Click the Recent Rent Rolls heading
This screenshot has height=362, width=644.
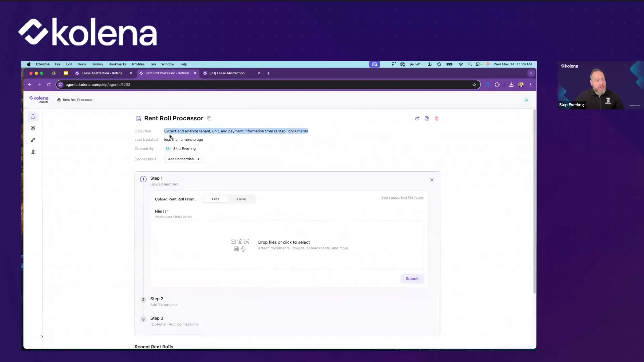click(154, 346)
